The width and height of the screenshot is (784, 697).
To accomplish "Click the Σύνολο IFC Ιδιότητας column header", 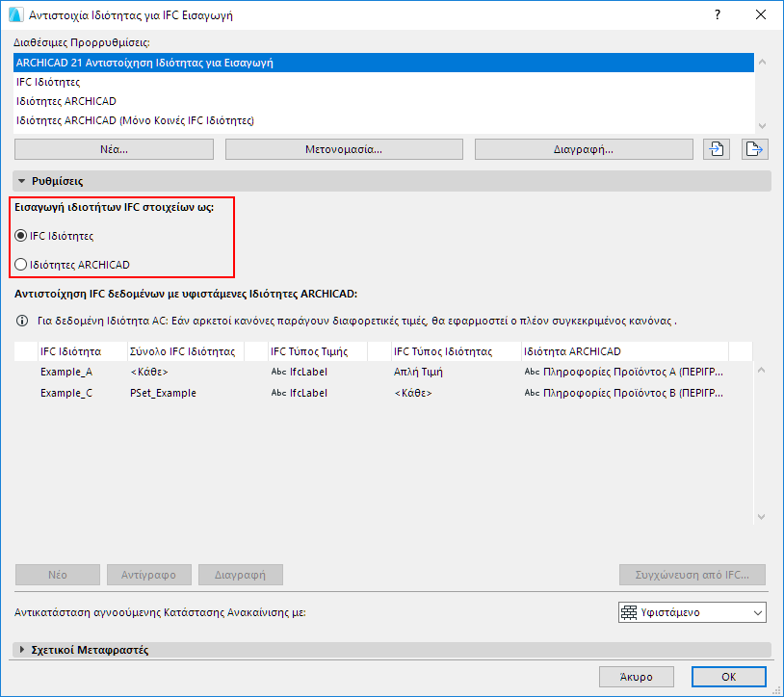I will click(x=186, y=351).
